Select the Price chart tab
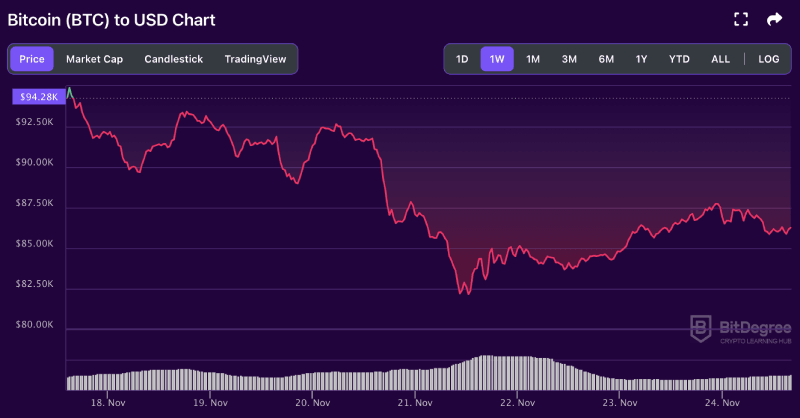This screenshot has height=418, width=800. [x=32, y=59]
